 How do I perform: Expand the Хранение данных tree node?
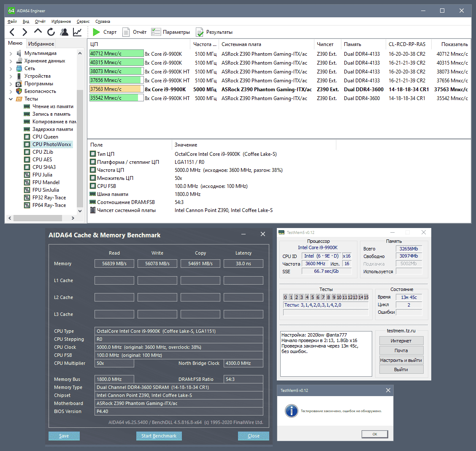[11, 61]
